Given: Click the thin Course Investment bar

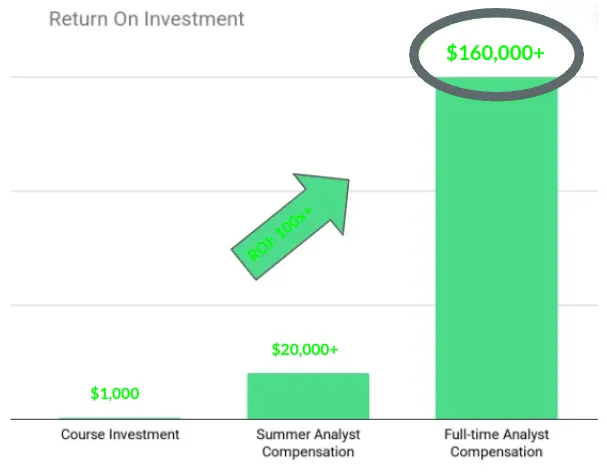Looking at the screenshot, I should [x=120, y=418].
